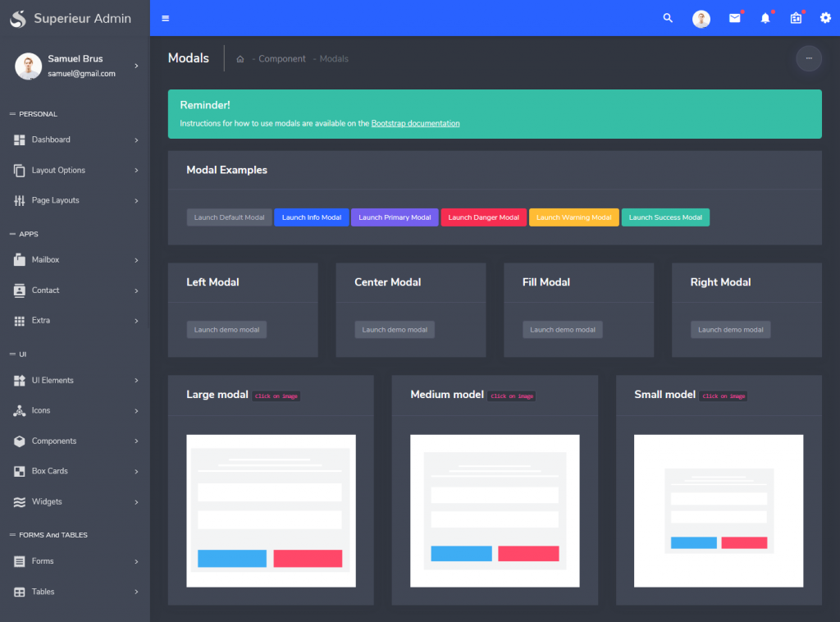
Task: Open the Mailbox menu item
Action: [75, 260]
